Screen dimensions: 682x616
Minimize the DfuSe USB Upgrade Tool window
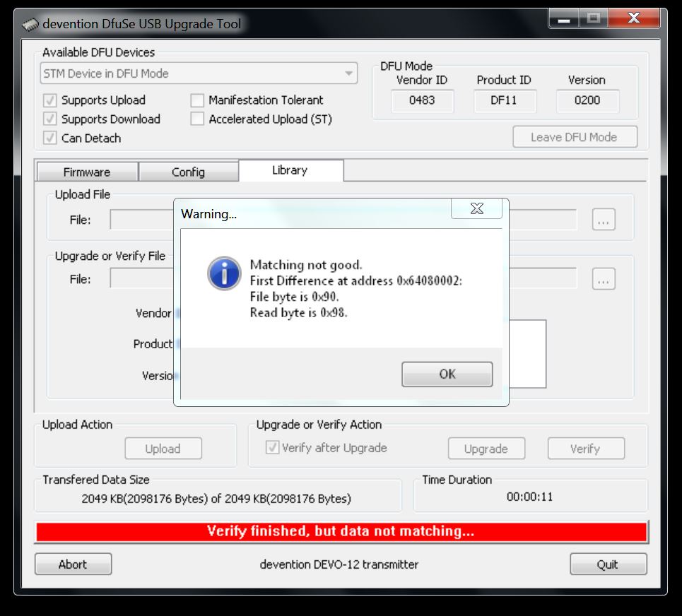(x=564, y=18)
